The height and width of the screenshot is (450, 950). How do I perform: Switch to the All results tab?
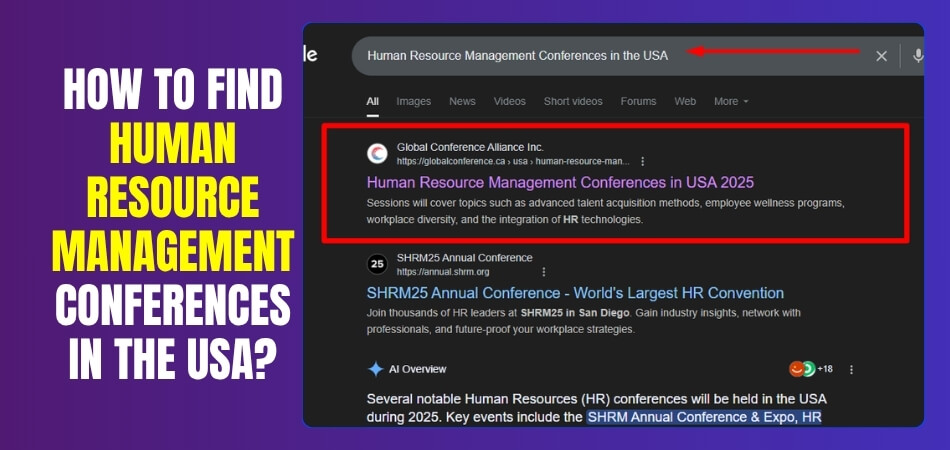[373, 102]
